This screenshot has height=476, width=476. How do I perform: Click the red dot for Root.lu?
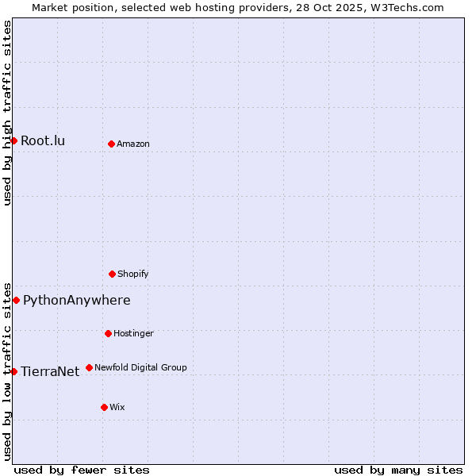pyautogui.click(x=13, y=140)
